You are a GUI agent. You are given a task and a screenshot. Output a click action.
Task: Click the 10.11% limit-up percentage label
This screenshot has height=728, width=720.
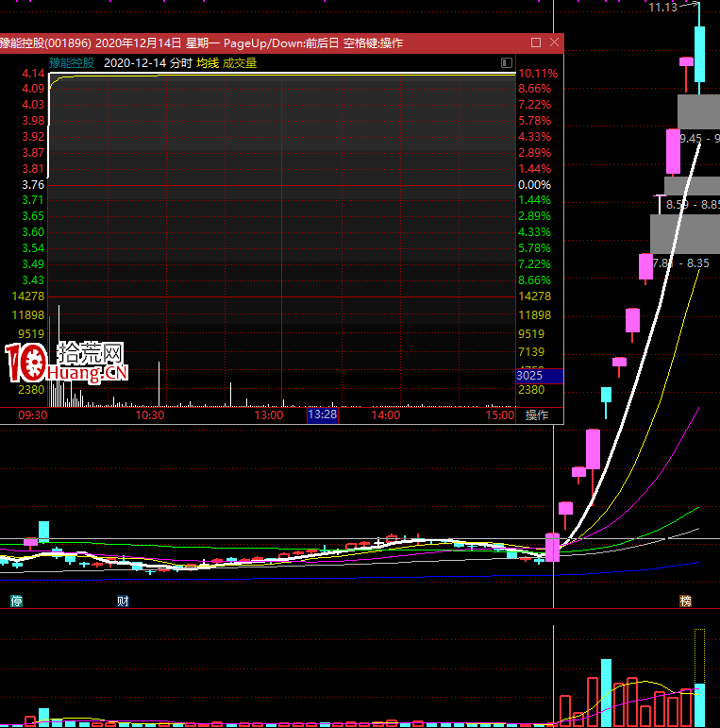pos(538,74)
